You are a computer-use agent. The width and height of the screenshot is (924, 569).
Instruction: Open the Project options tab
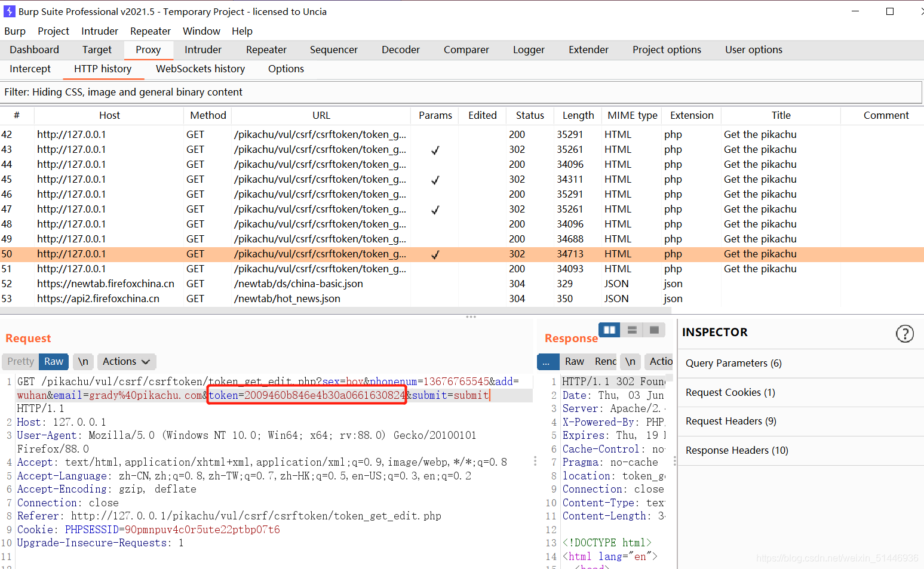tap(667, 50)
